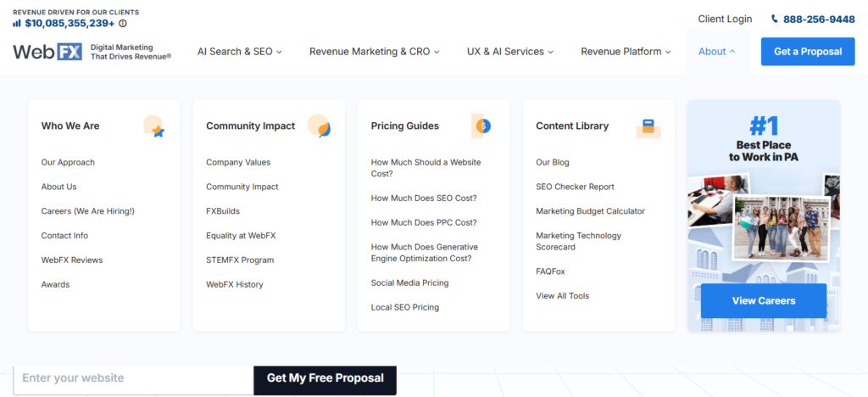The width and height of the screenshot is (868, 397).
Task: Open the Marketing Budget Calculator
Action: tap(590, 211)
